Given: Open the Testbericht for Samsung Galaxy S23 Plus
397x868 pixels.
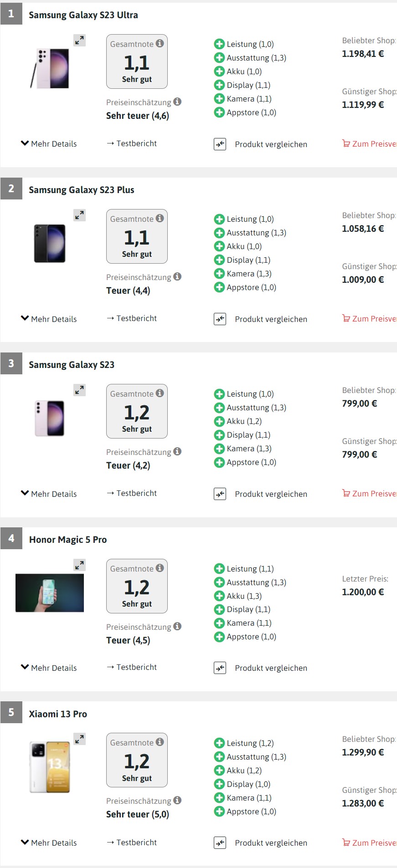Looking at the screenshot, I should (132, 318).
